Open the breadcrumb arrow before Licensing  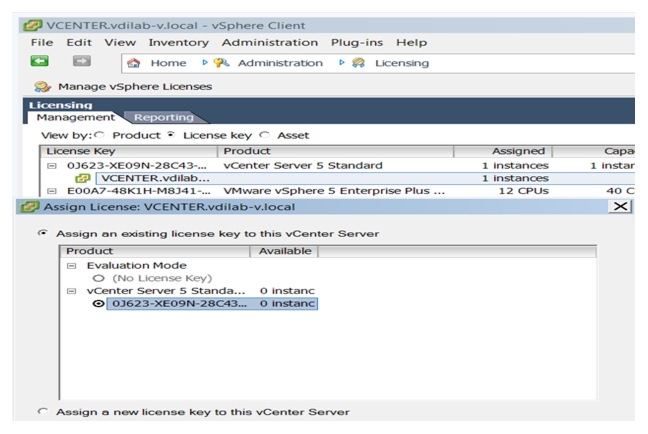pyautogui.click(x=341, y=62)
